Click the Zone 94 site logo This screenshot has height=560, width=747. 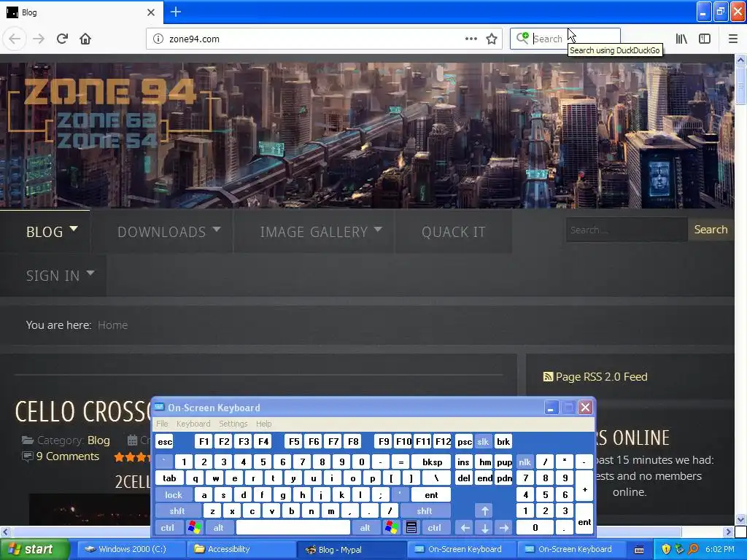tap(109, 112)
